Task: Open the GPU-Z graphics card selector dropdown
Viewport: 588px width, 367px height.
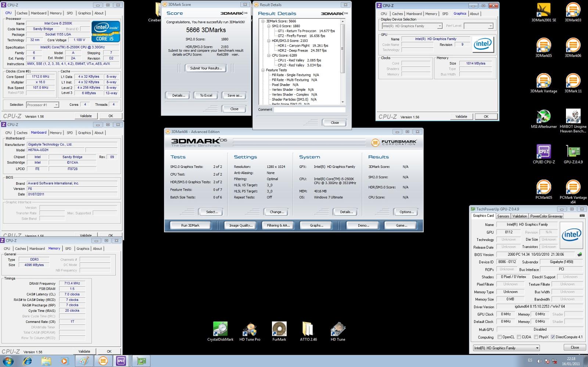Action: click(506, 348)
